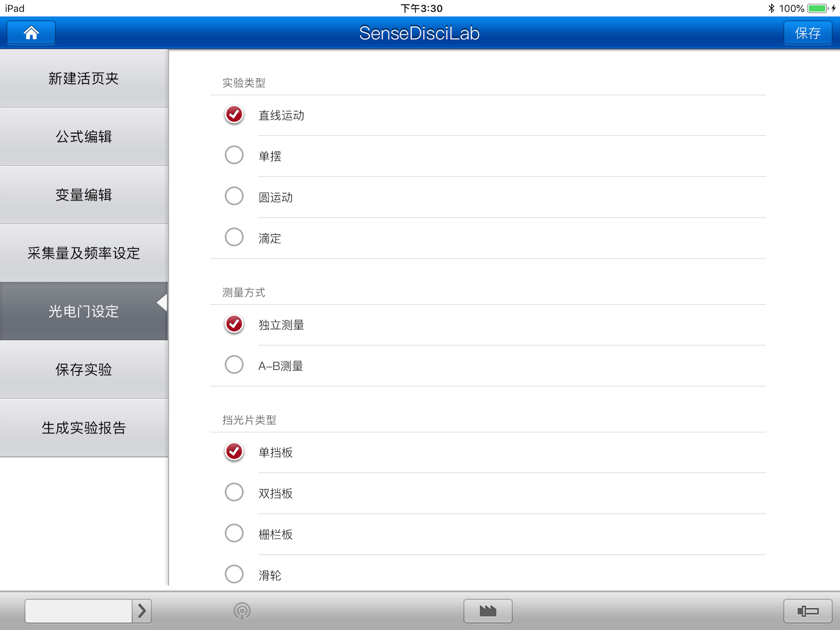
Task: Open 公式编辑 sidebar item
Action: coord(84,136)
